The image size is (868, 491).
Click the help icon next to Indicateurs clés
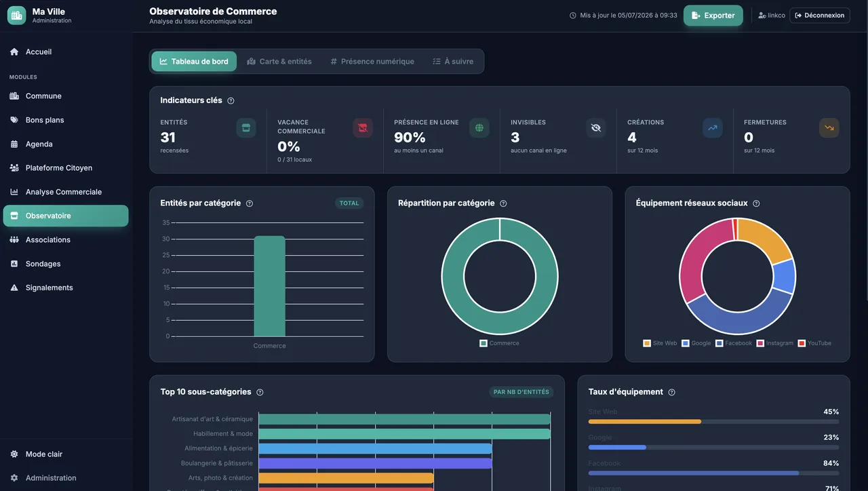(231, 101)
